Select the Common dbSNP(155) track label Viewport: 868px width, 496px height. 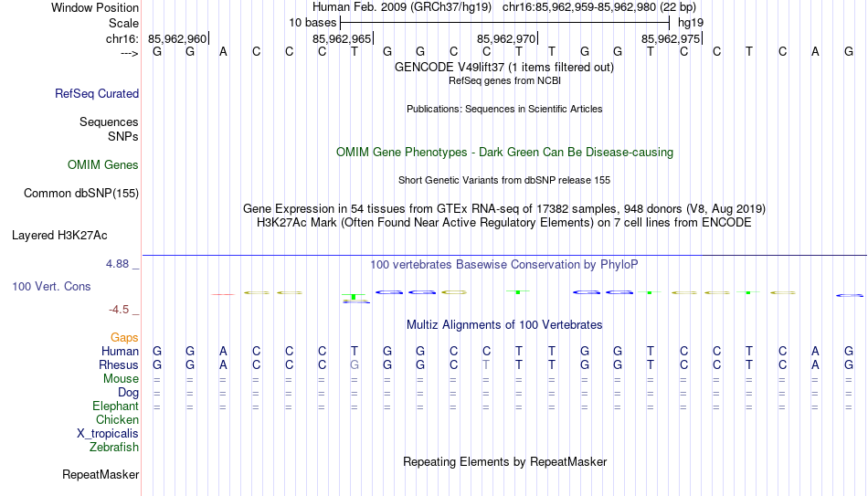[x=80, y=194]
